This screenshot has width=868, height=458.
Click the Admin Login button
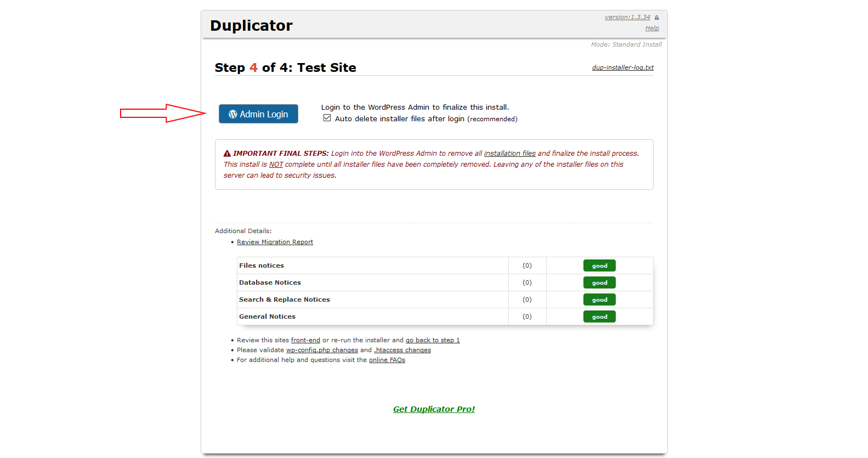click(x=258, y=114)
